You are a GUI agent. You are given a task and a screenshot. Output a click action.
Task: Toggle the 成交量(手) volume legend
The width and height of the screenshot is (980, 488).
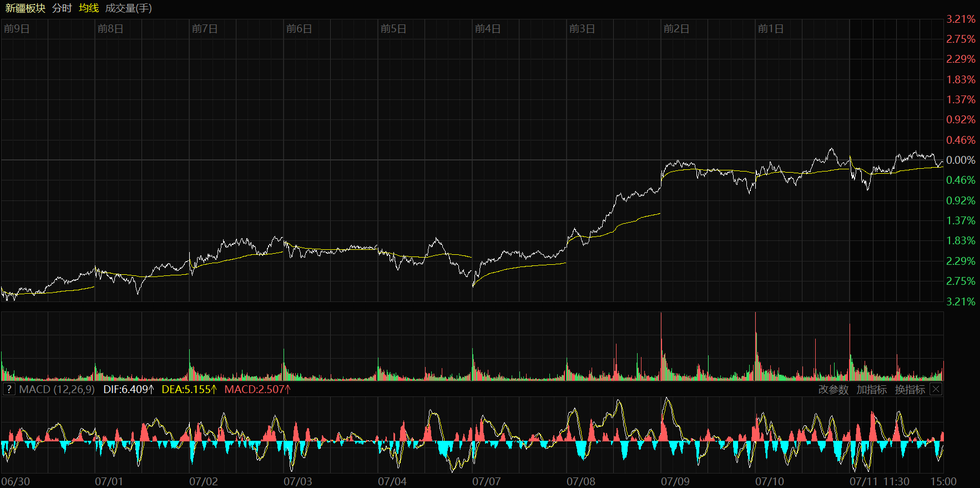[x=128, y=8]
